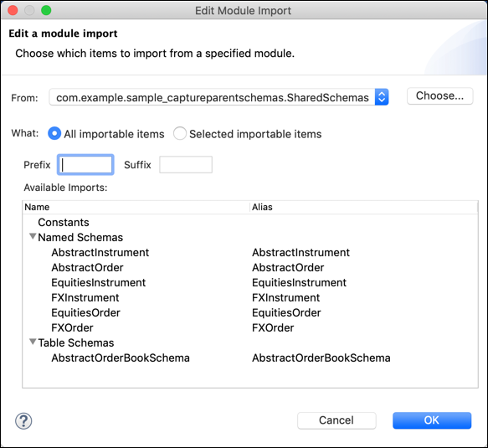Image resolution: width=488 pixels, height=448 pixels.
Task: Open the help question mark icon
Action: click(23, 421)
